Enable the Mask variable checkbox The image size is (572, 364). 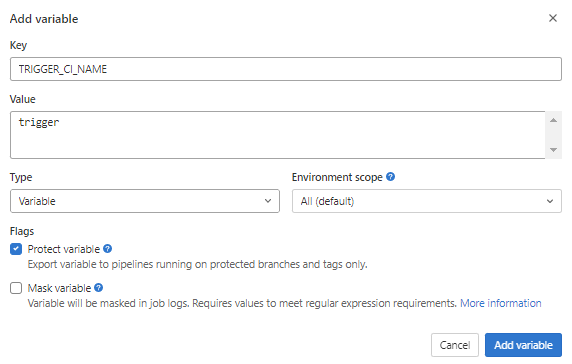[16, 288]
